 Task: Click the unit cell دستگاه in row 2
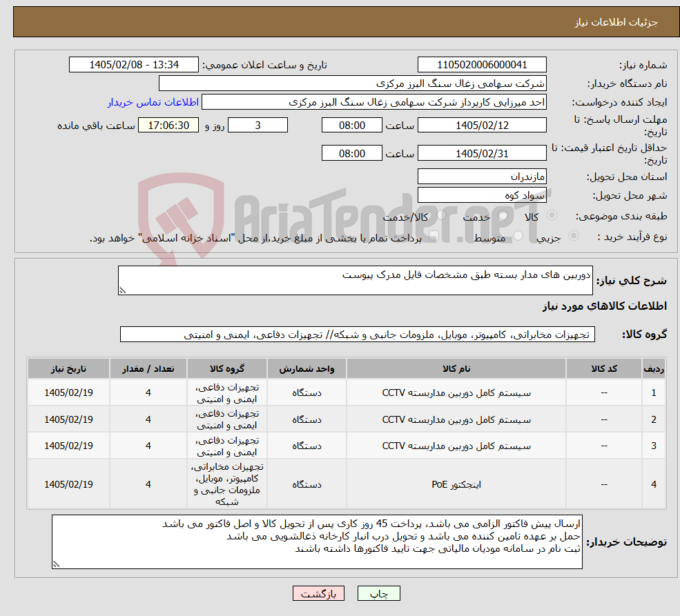tap(307, 420)
